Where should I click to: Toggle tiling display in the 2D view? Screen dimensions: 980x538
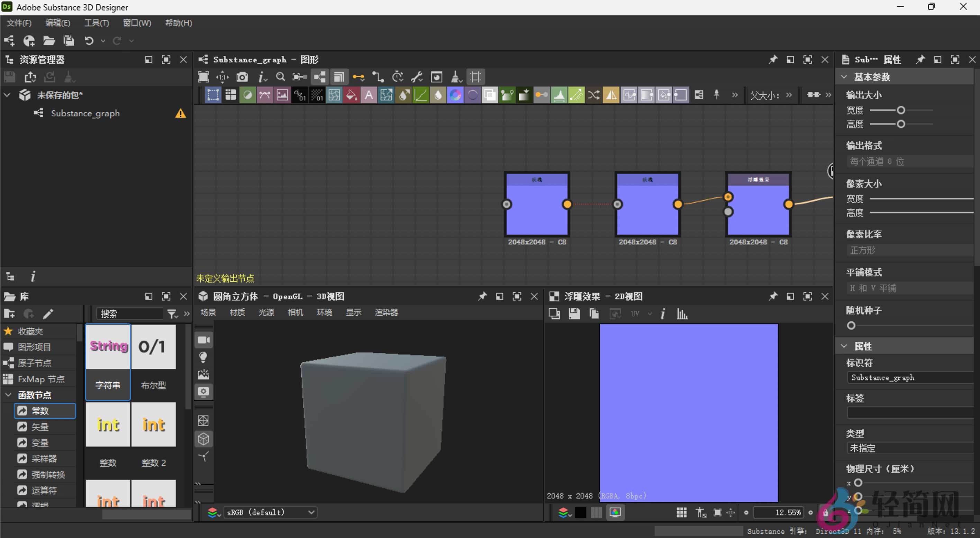(x=681, y=512)
